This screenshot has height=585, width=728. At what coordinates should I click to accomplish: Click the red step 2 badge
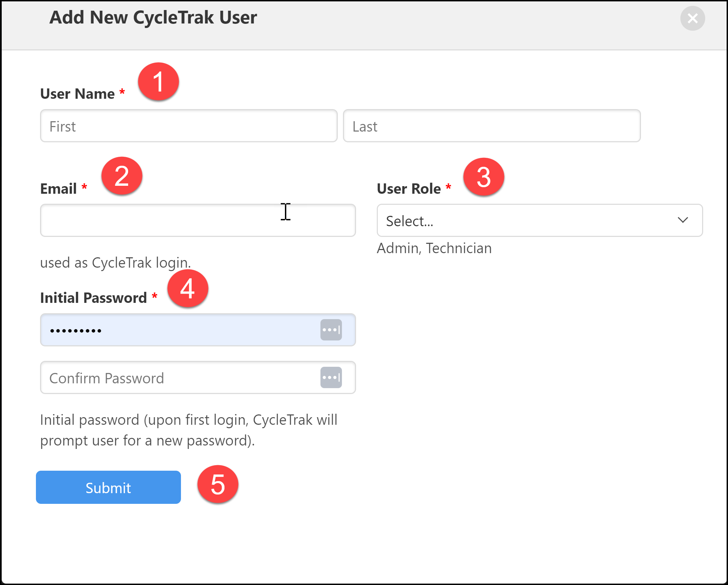pyautogui.click(x=122, y=176)
